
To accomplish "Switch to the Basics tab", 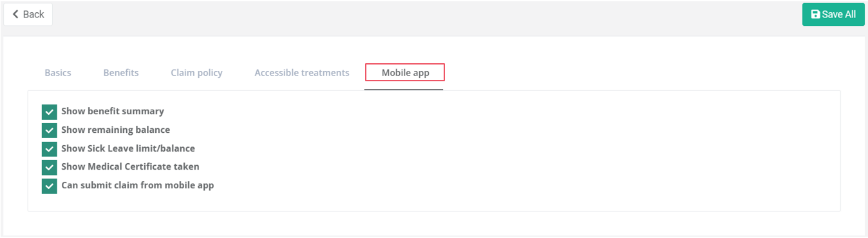I will 58,73.
